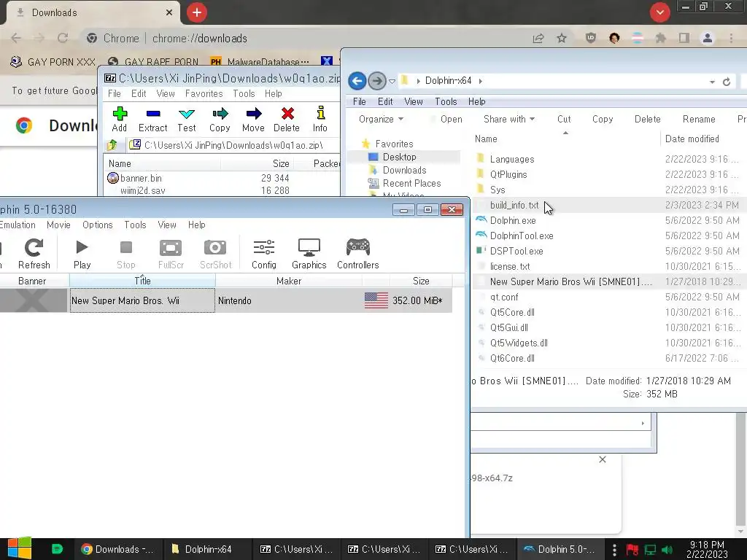Toggle Chrome side panel icon
The width and height of the screenshot is (747, 560).
point(684,38)
